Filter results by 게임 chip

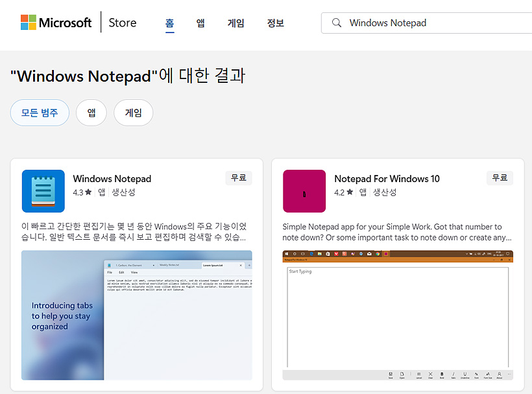click(x=134, y=113)
